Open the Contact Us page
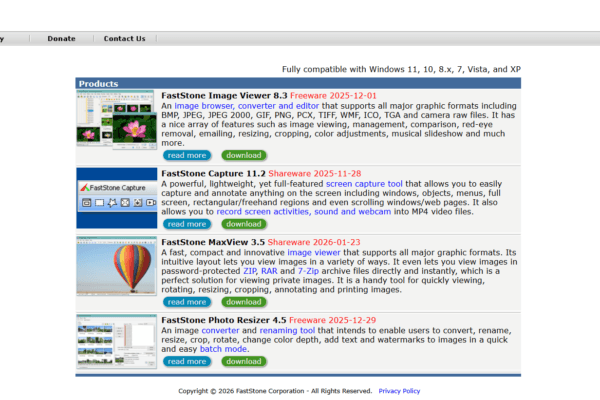The height and width of the screenshot is (400, 600). point(124,39)
